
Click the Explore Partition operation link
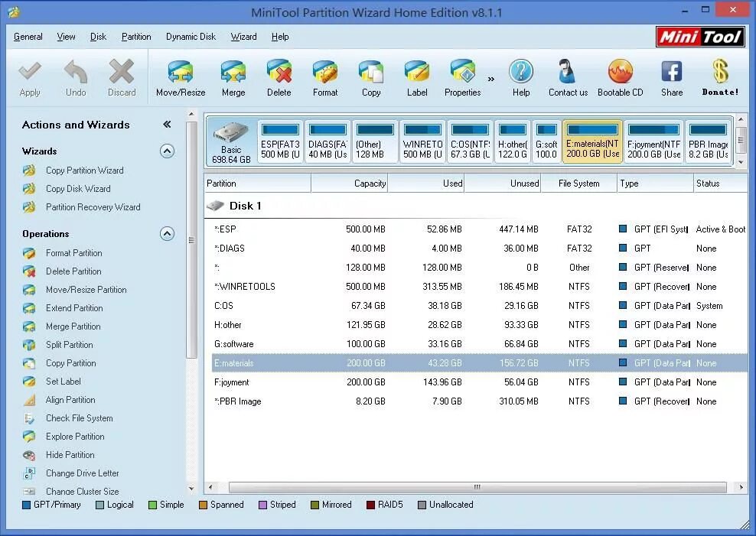pos(75,437)
